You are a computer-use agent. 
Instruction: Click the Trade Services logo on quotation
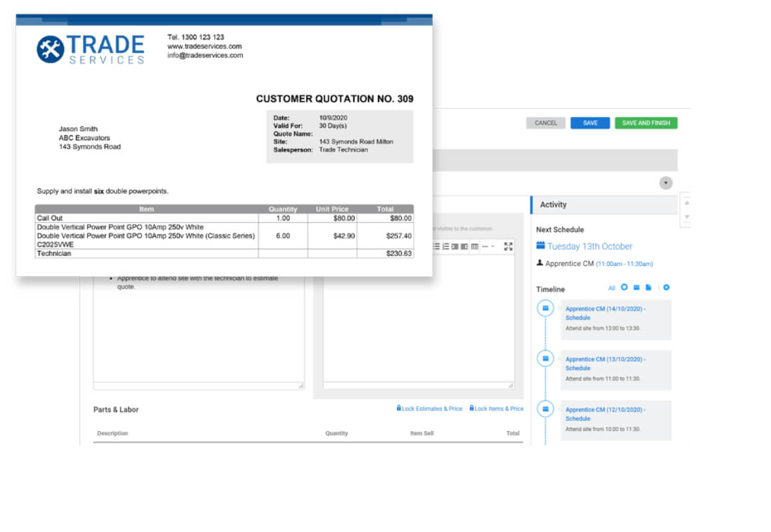coord(90,49)
